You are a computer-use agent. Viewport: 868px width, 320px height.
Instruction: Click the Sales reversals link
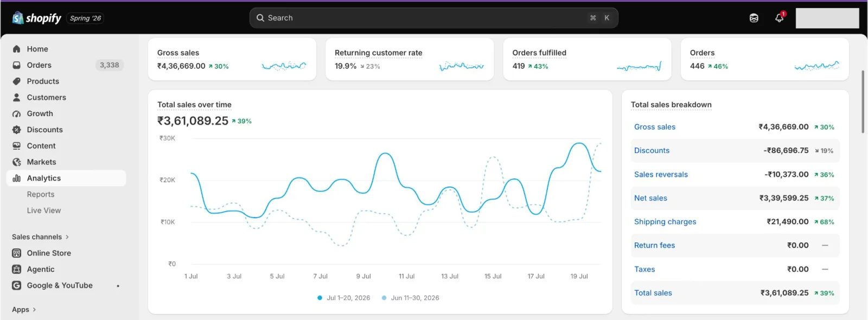click(x=661, y=175)
